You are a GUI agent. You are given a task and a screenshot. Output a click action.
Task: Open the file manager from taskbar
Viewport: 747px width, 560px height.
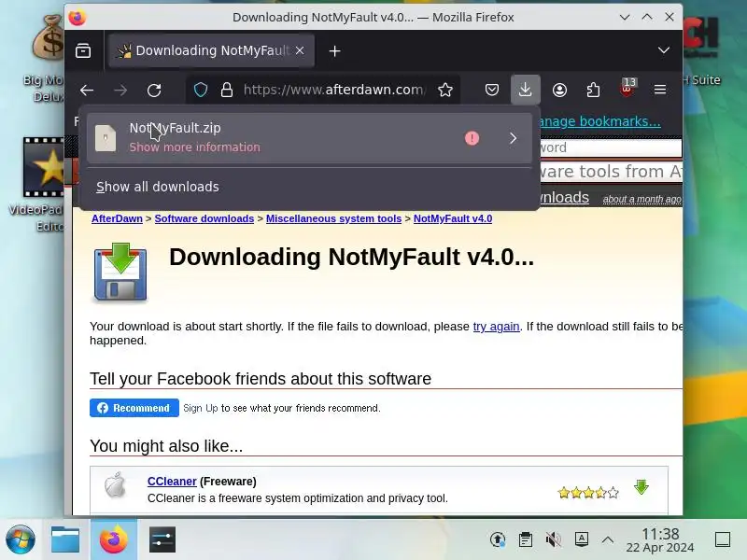pos(65,539)
